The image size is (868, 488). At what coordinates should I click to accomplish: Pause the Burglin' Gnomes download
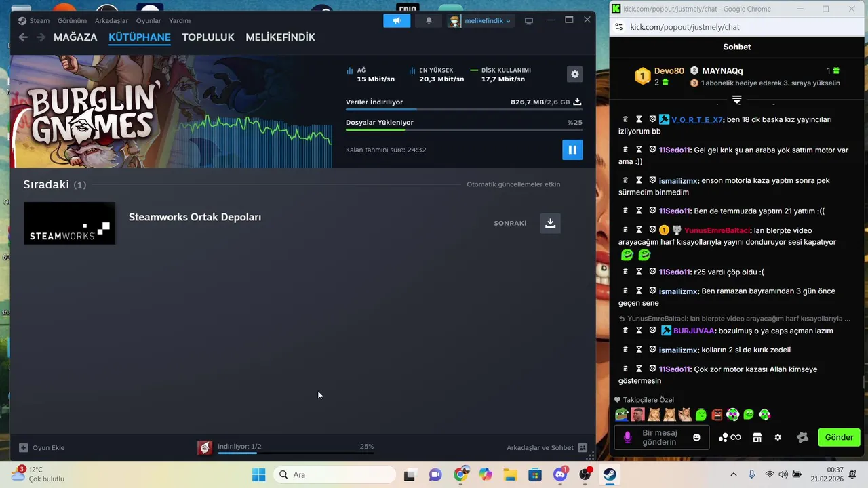pyautogui.click(x=572, y=150)
